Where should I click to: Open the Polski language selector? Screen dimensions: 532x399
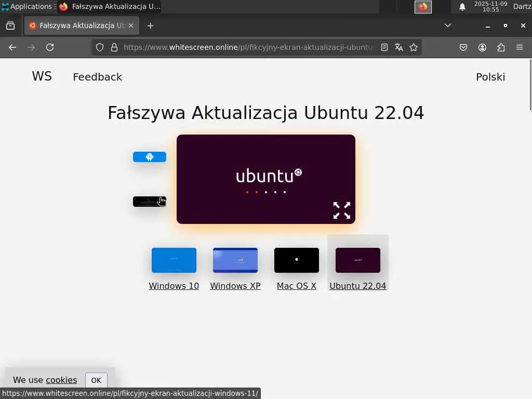(x=490, y=77)
